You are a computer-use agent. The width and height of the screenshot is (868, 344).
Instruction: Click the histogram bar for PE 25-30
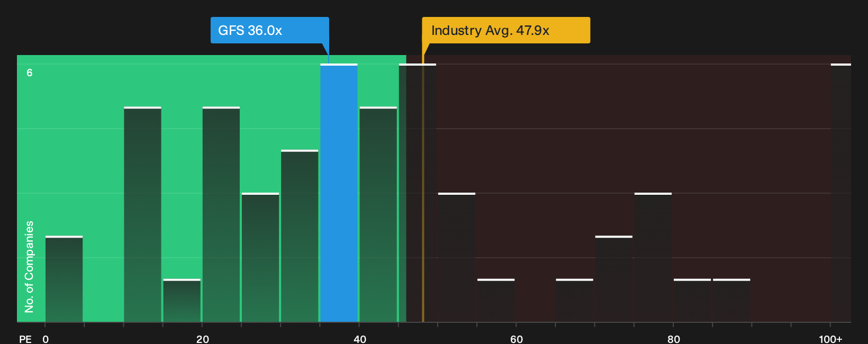(x=260, y=257)
